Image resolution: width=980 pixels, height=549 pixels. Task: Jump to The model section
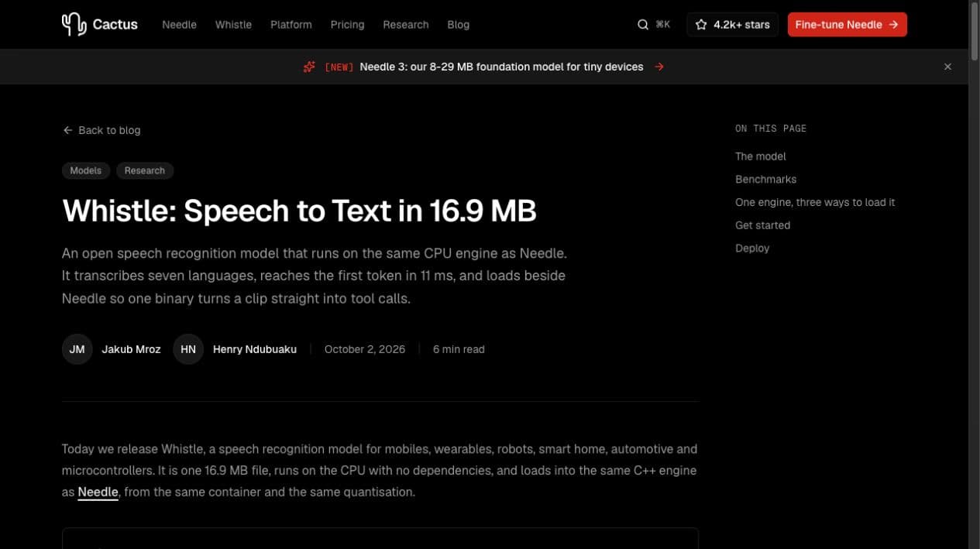click(x=760, y=156)
